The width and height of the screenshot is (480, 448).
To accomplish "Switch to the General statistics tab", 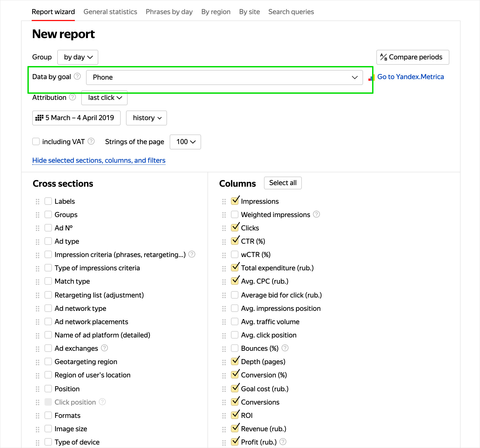I will pos(110,12).
